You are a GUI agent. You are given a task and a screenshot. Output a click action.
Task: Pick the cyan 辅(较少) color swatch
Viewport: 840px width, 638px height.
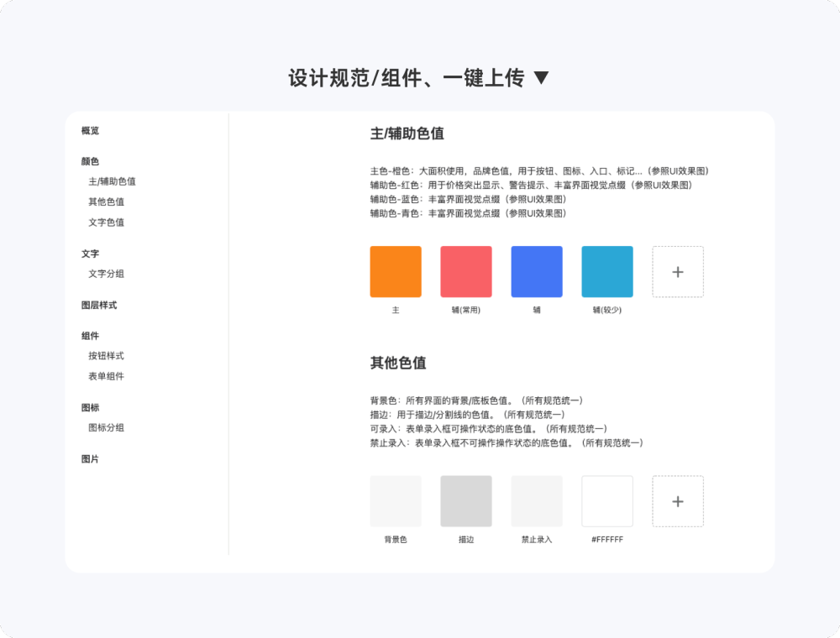(607, 271)
